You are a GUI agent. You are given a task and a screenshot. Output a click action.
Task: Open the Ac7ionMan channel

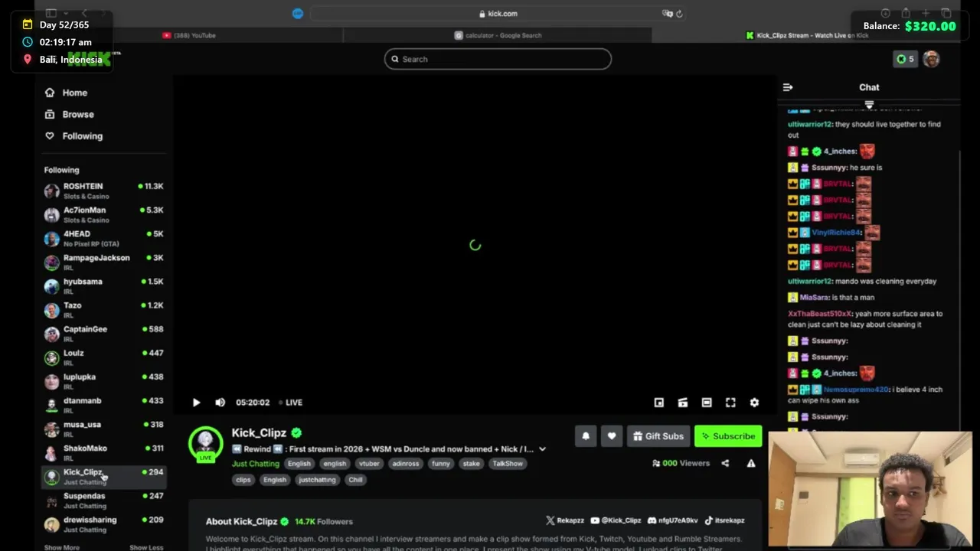pyautogui.click(x=103, y=214)
